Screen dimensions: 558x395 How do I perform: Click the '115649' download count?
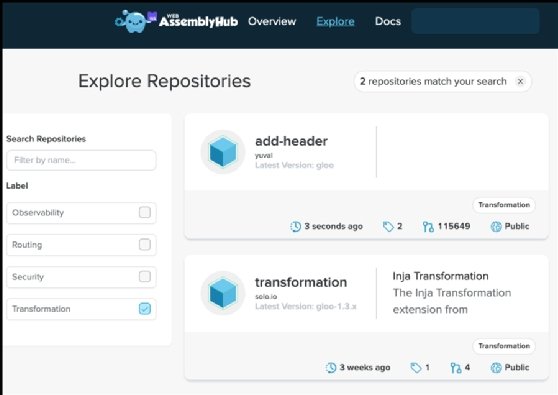click(454, 226)
